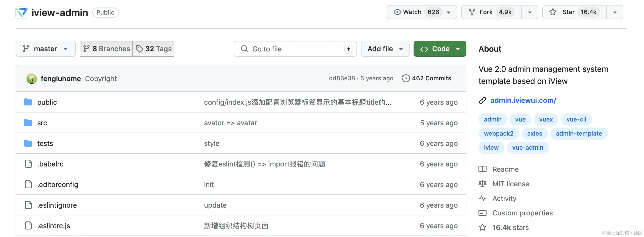The image size is (644, 237).
Task: Open the admin.iviewui.com website link
Action: 523,100
